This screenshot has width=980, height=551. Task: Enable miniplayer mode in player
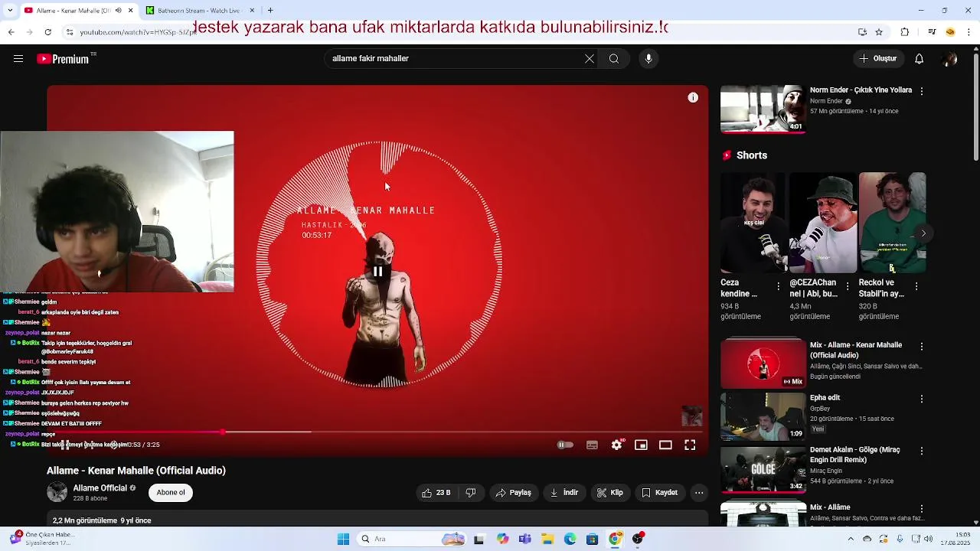click(641, 445)
